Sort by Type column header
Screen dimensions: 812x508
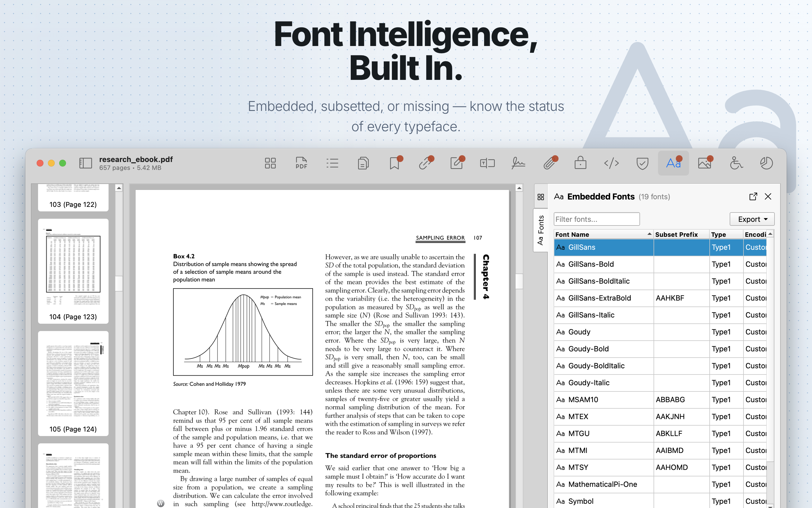click(726, 235)
